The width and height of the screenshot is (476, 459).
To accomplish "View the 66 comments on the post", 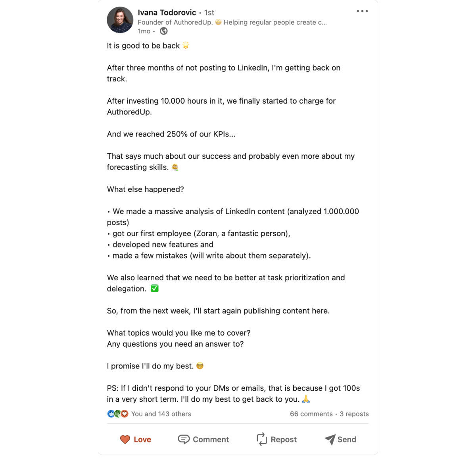I will (311, 414).
